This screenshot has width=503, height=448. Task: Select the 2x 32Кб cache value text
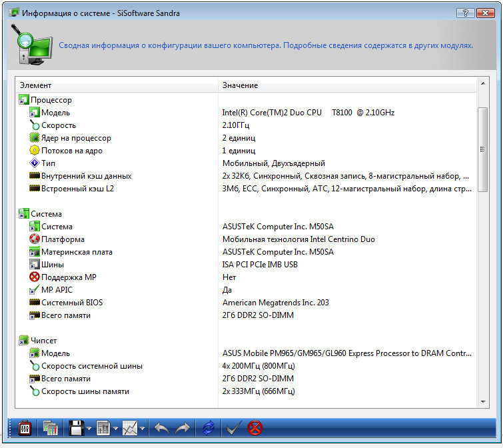(x=346, y=176)
